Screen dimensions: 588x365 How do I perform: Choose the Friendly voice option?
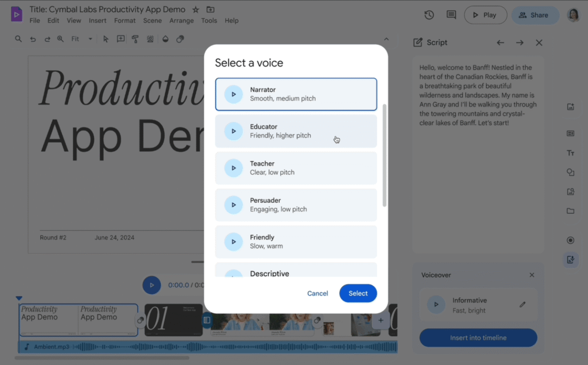[x=296, y=241]
